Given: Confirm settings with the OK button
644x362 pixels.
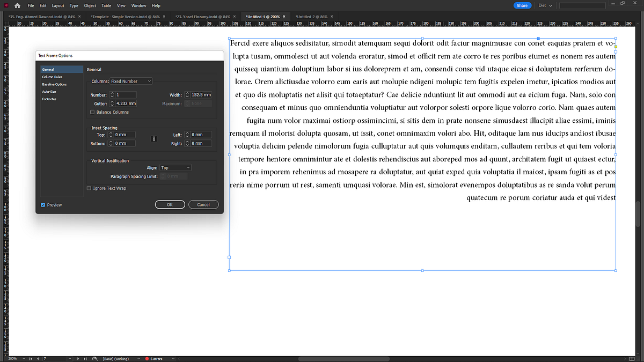Looking at the screenshot, I should pyautogui.click(x=170, y=204).
